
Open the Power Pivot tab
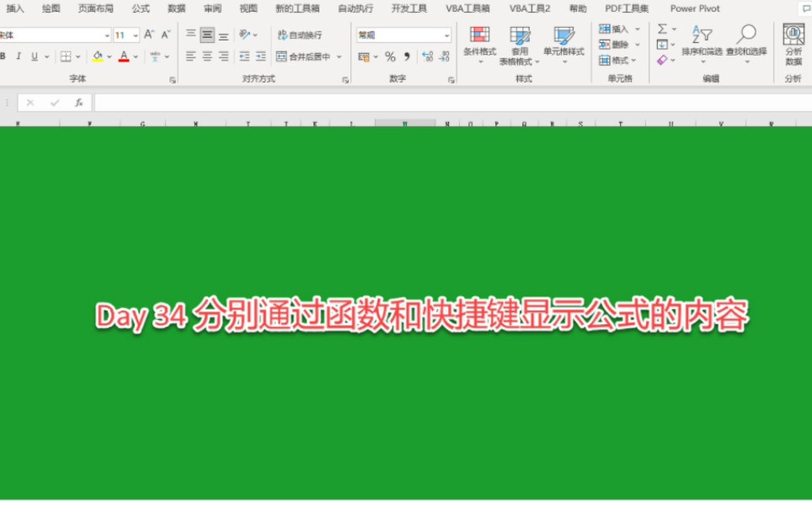(694, 8)
